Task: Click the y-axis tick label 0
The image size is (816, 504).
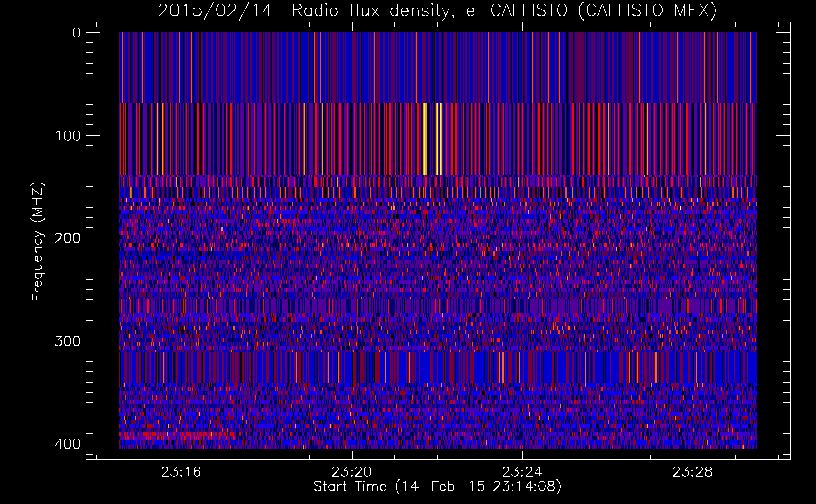Action: coord(77,33)
